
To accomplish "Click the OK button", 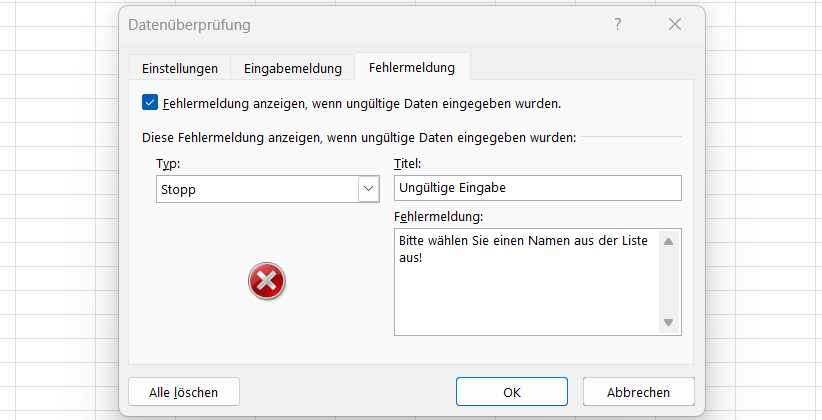I will 512,392.
